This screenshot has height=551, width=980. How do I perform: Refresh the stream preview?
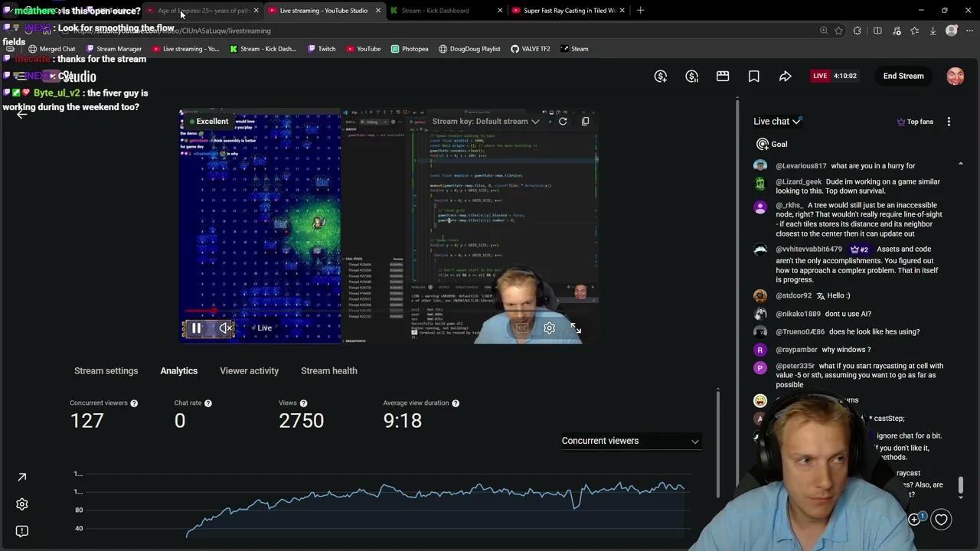[563, 121]
